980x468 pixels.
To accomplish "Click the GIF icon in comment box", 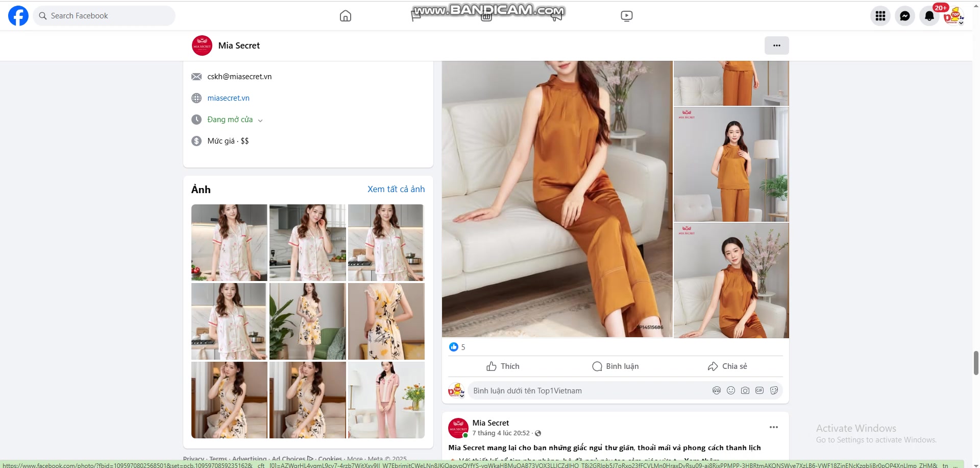I will tap(759, 390).
